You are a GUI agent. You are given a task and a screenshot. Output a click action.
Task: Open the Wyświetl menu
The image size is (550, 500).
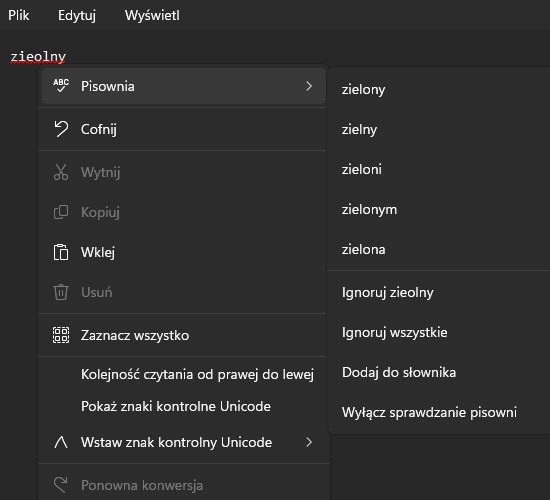coord(152,15)
